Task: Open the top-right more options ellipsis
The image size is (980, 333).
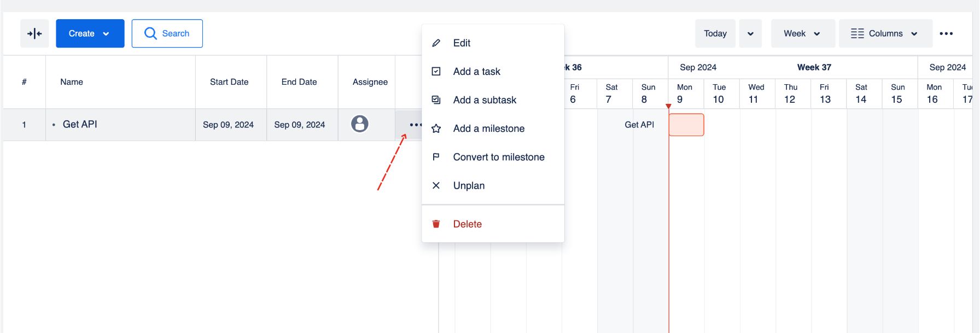Action: [946, 33]
